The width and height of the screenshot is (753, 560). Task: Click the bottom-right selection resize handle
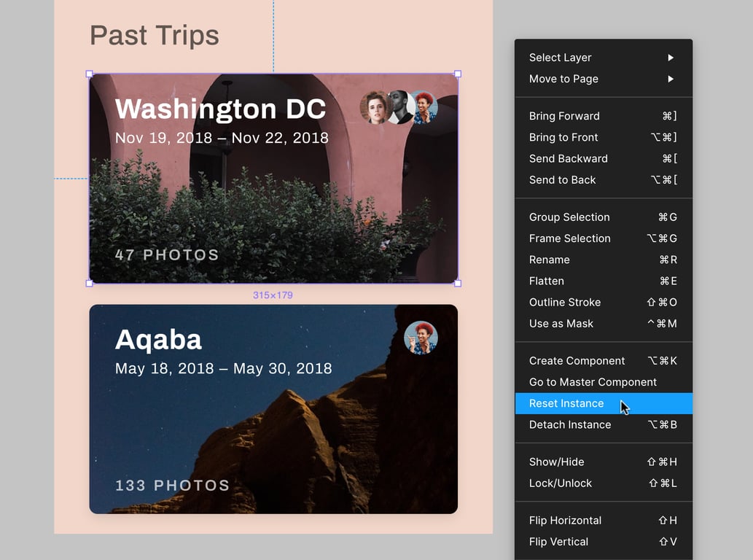(458, 283)
